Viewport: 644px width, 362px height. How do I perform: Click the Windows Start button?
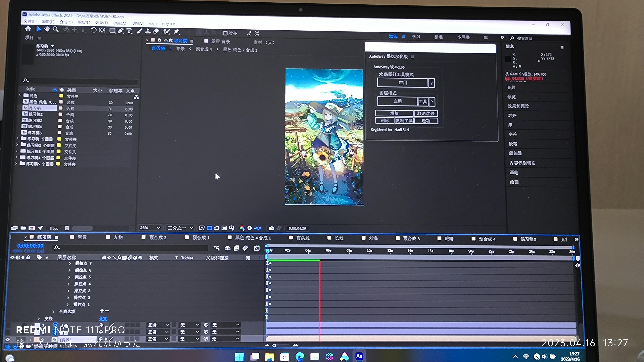pyautogui.click(x=239, y=357)
